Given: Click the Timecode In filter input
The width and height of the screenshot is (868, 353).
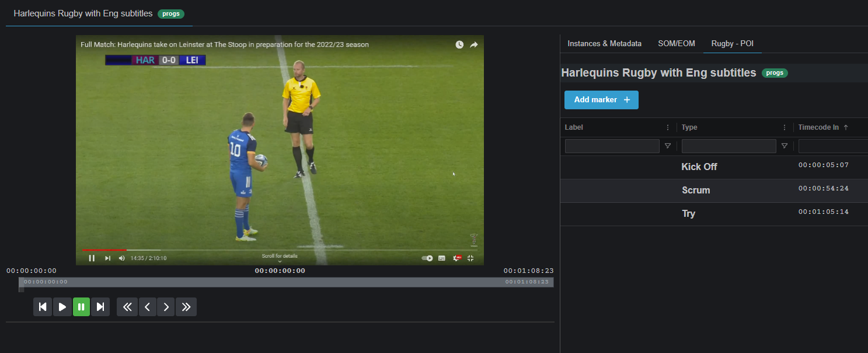Looking at the screenshot, I should 833,146.
